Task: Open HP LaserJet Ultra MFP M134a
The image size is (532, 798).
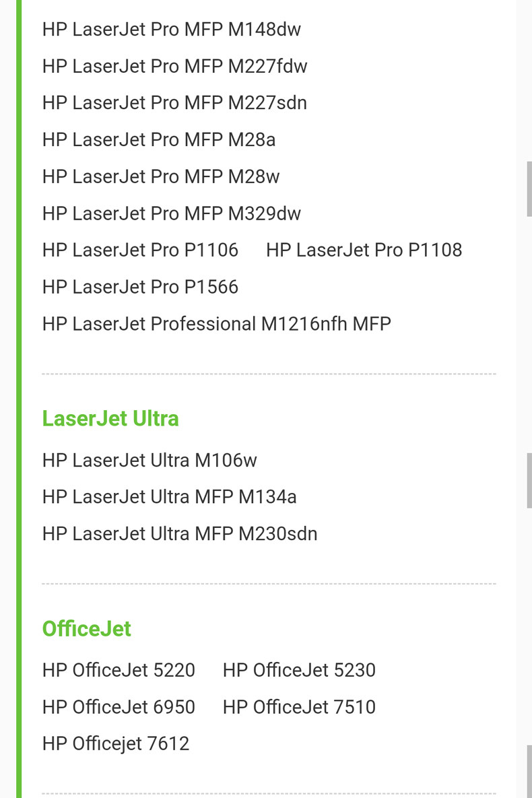Action: point(169,497)
